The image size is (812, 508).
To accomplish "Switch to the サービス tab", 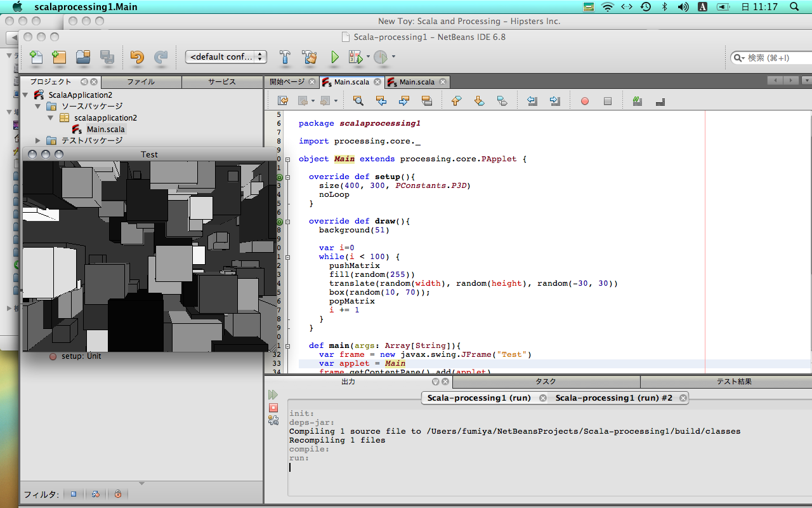I will point(222,82).
